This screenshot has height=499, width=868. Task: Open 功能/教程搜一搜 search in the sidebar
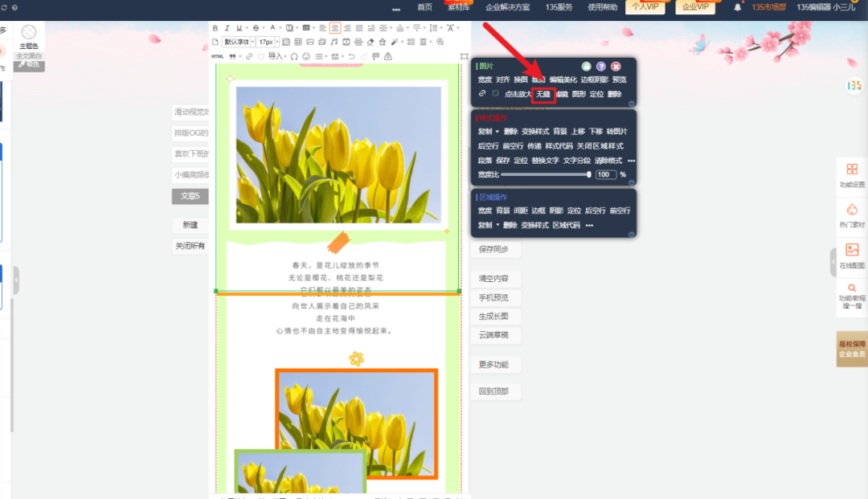[x=852, y=296]
